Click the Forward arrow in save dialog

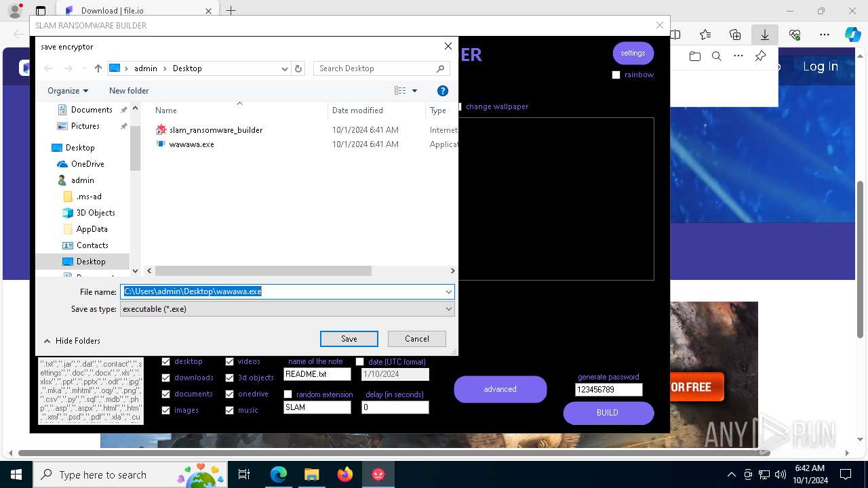pos(68,68)
